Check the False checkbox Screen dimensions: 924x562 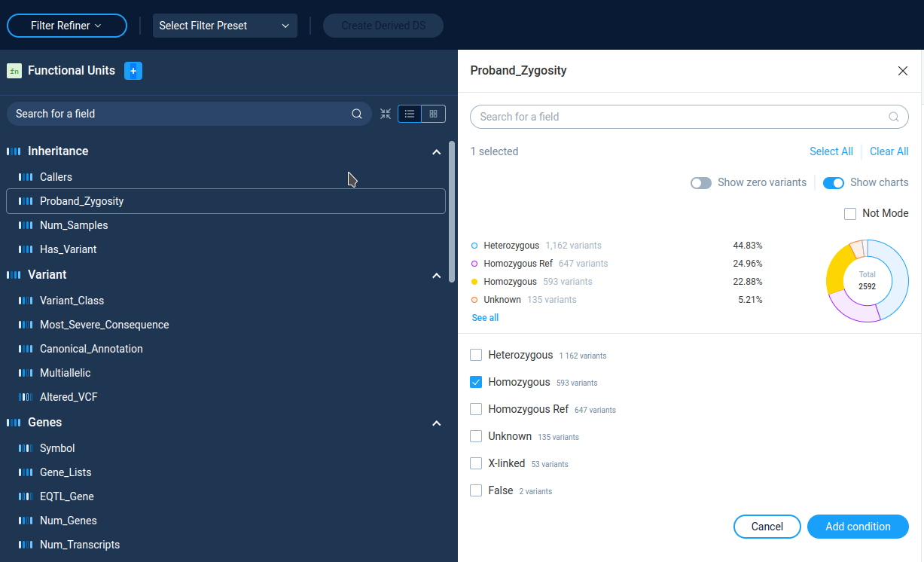(476, 490)
